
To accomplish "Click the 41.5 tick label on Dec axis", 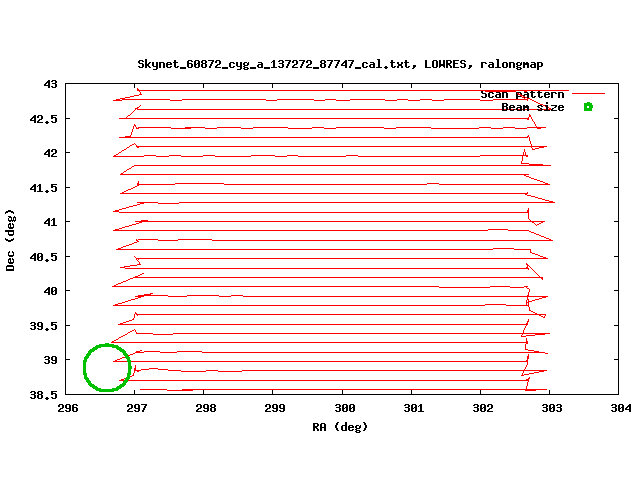I will tap(44, 188).
